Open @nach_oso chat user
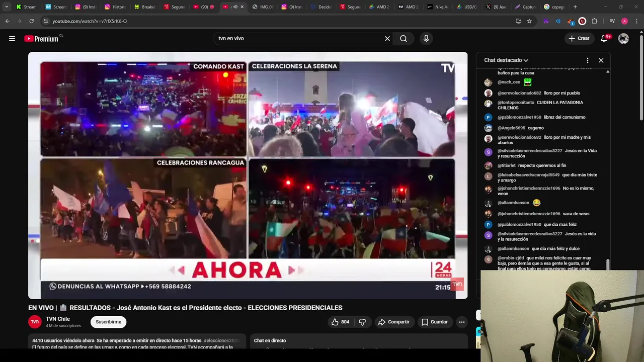Screen dimensions: 644x362 (509, 82)
